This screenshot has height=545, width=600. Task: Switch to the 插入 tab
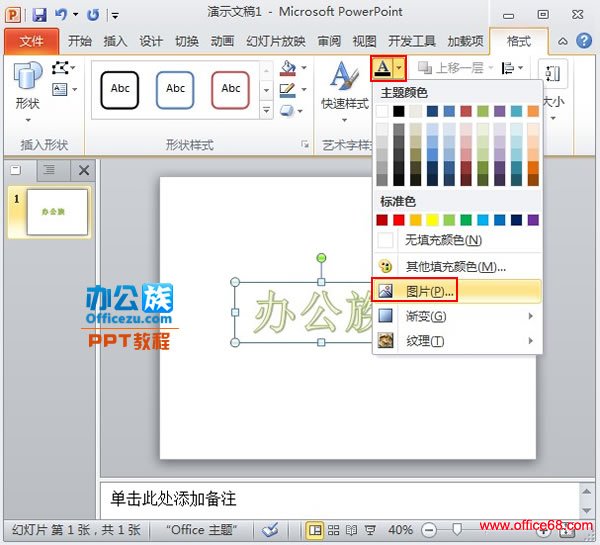(115, 41)
